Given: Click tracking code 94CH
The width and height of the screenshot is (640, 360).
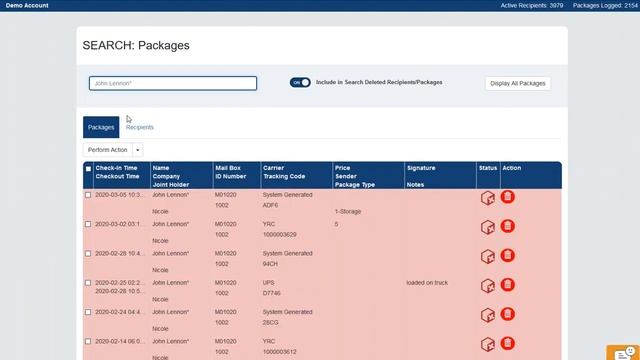Looking at the screenshot, I should coord(270,264).
